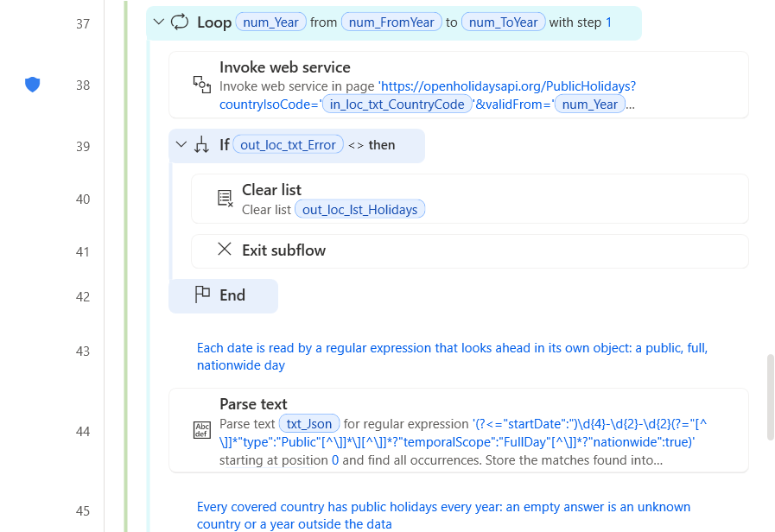
Task: Select the out_loc_txt_Error variable chip
Action: pos(288,145)
